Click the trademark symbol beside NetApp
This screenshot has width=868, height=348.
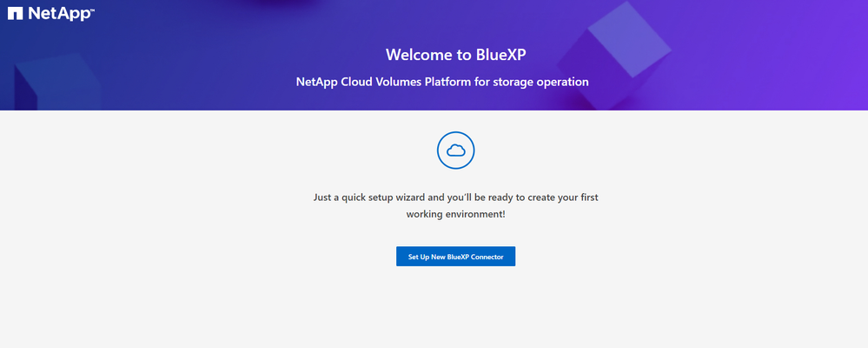point(91,10)
